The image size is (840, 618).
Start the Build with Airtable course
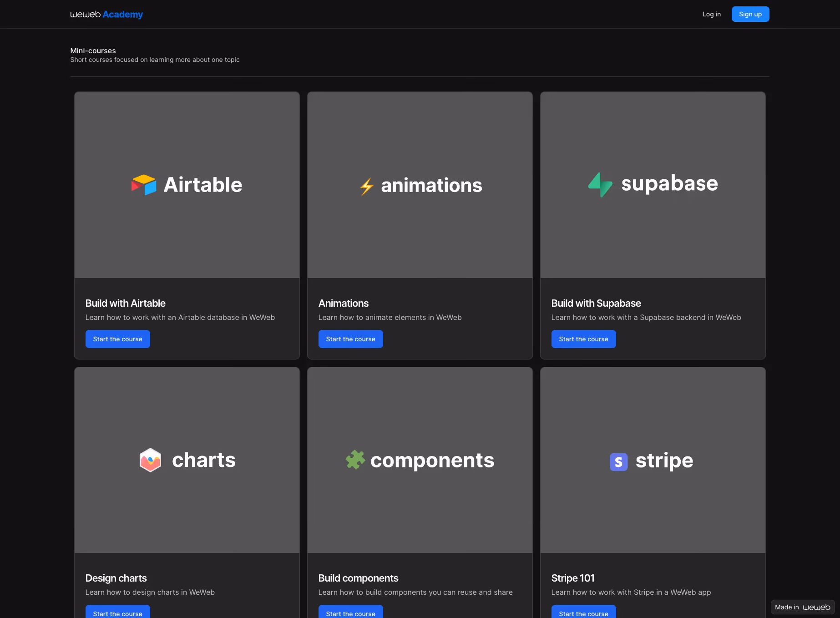pyautogui.click(x=118, y=339)
